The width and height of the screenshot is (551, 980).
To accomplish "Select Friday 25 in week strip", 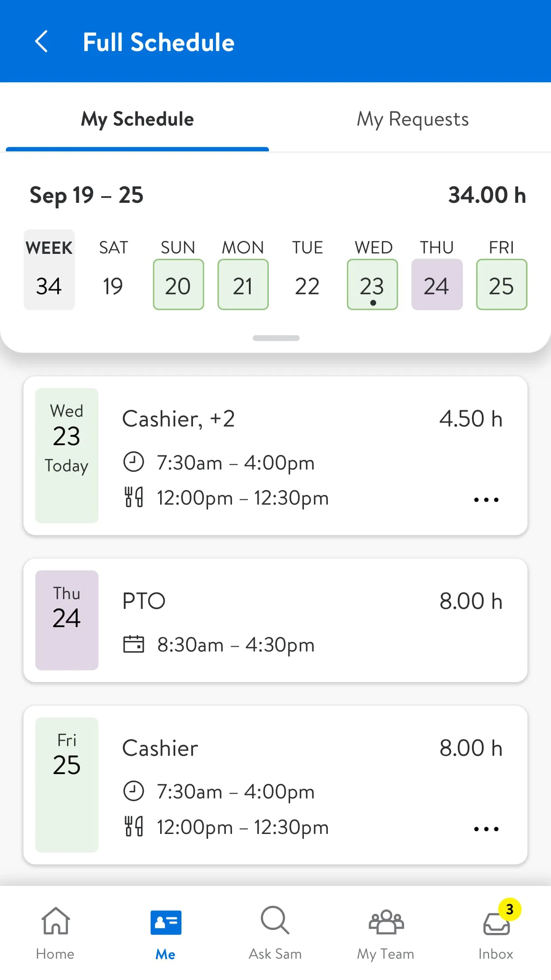I will [x=501, y=285].
